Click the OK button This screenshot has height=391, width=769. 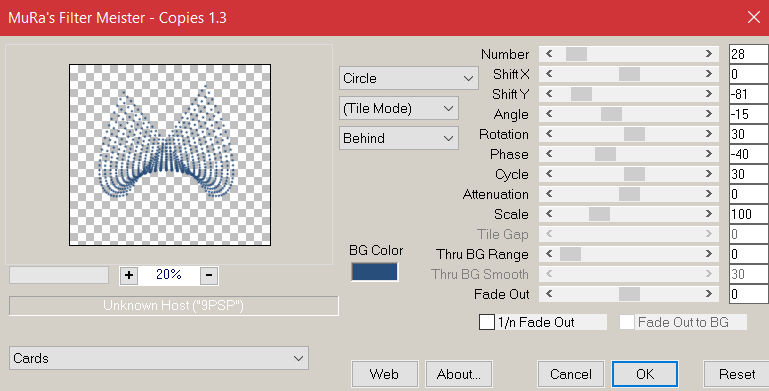[645, 374]
